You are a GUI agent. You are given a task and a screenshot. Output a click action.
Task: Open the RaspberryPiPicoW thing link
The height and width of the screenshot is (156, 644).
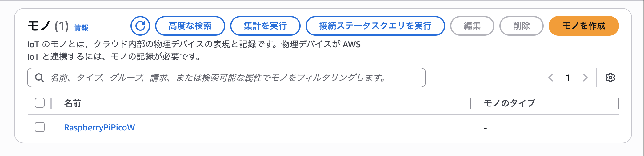click(x=99, y=127)
